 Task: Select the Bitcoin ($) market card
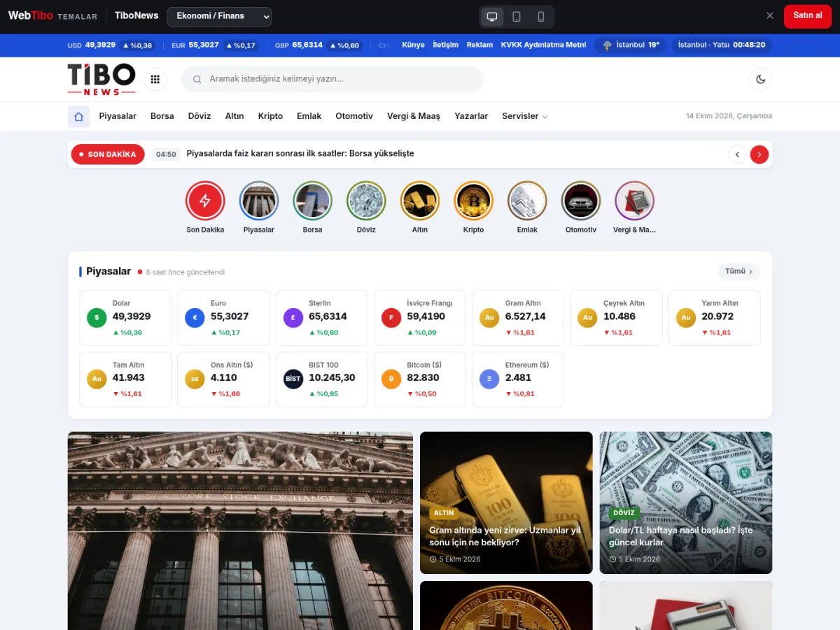(x=420, y=379)
